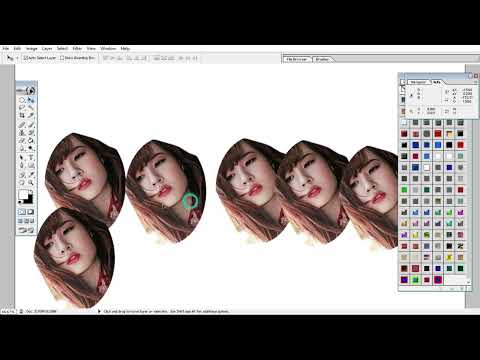Select the Slice tool
Image resolution: width=480 pixels, height=360 pixels.
click(x=31, y=115)
